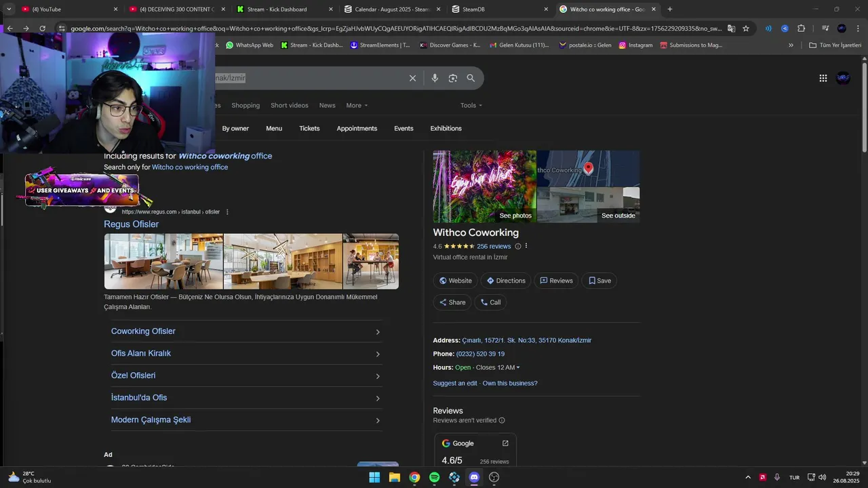This screenshot has height=488, width=868.
Task: Open the tab search dropdown arrow
Action: pos(9,9)
